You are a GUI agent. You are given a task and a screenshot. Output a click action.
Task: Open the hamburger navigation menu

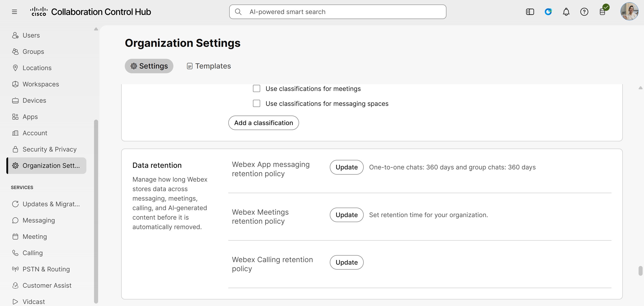[x=14, y=12]
